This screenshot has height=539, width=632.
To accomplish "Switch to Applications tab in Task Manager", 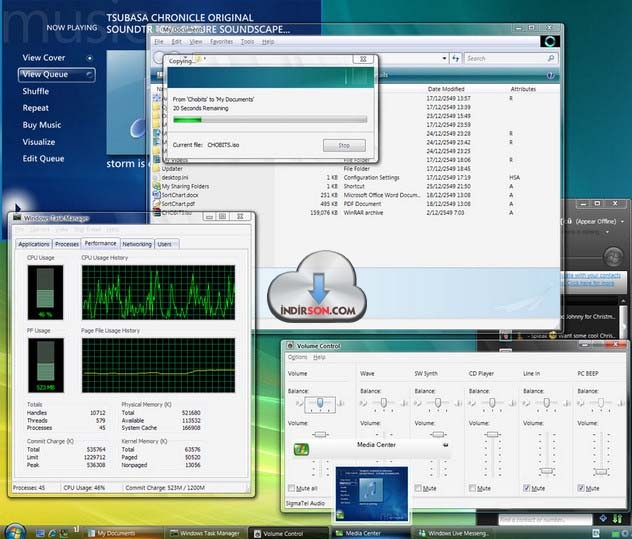I will point(34,244).
